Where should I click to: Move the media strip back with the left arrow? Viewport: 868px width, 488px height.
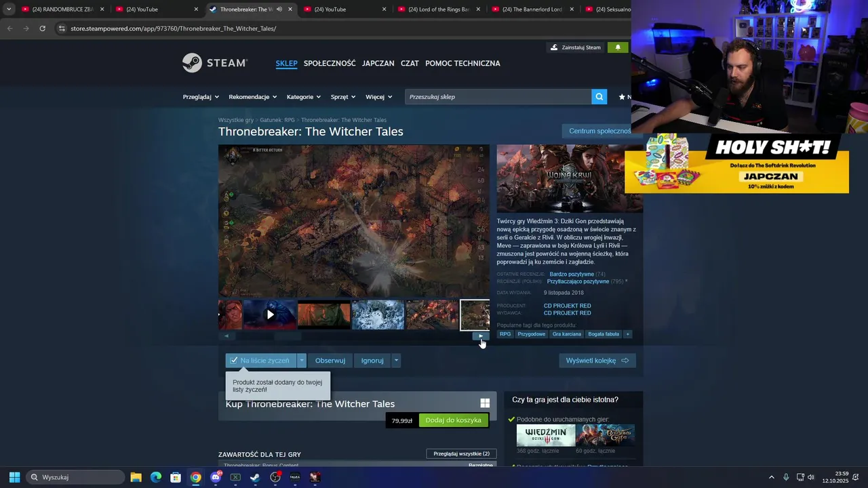tap(226, 335)
